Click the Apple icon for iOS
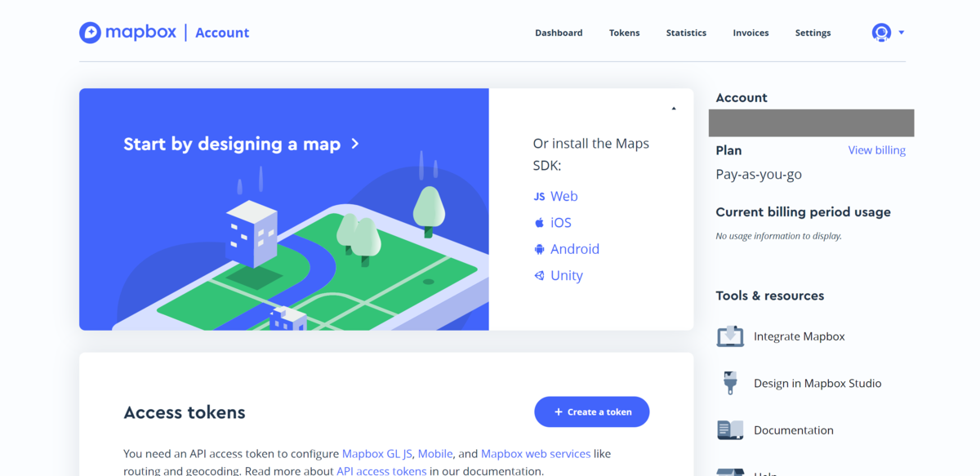This screenshot has height=476, width=980. [x=539, y=223]
